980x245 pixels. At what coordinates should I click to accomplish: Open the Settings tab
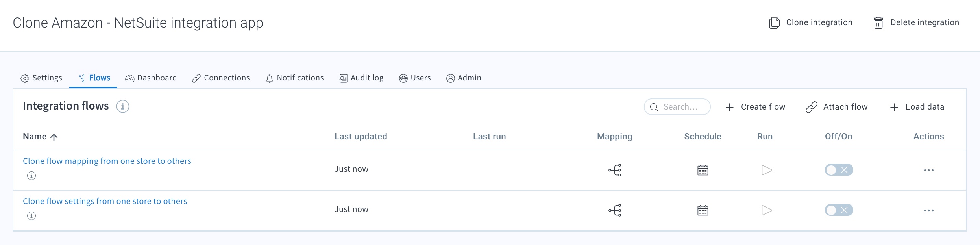coord(41,78)
